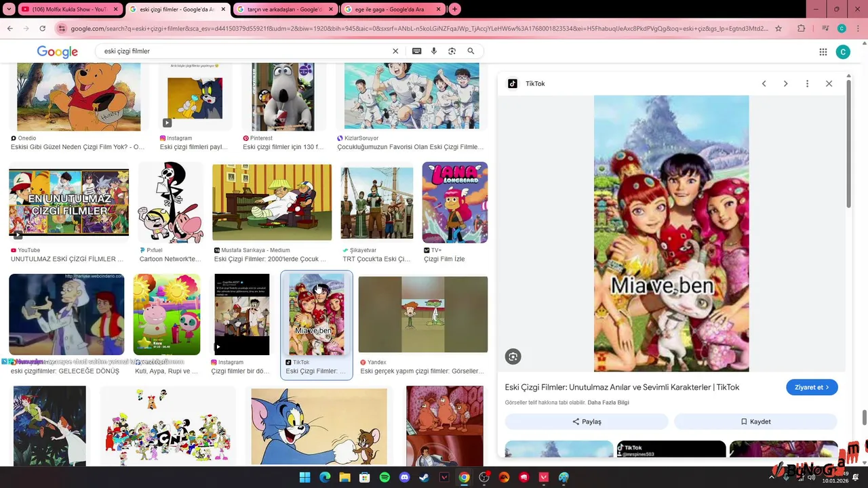Open the Google account avatar

843,52
